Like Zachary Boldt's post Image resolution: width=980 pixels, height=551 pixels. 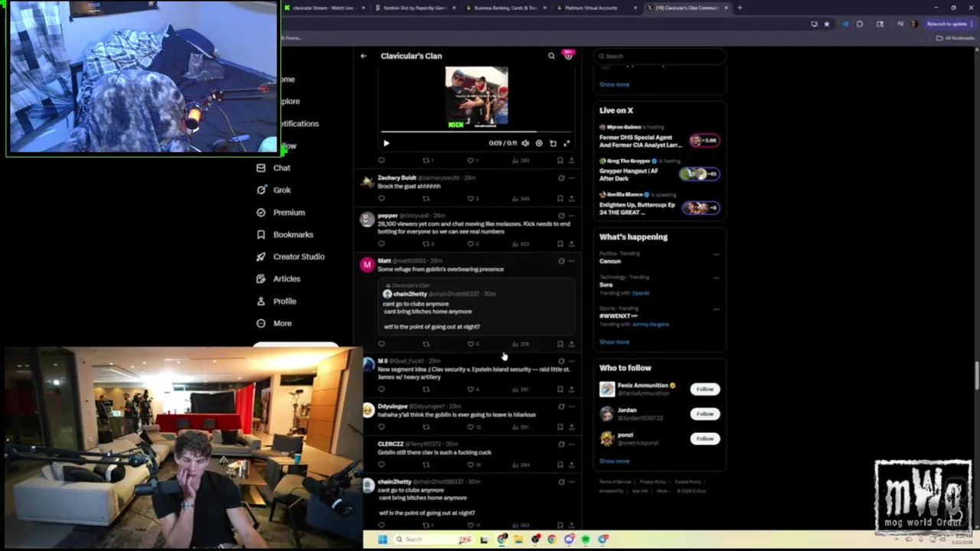click(471, 198)
